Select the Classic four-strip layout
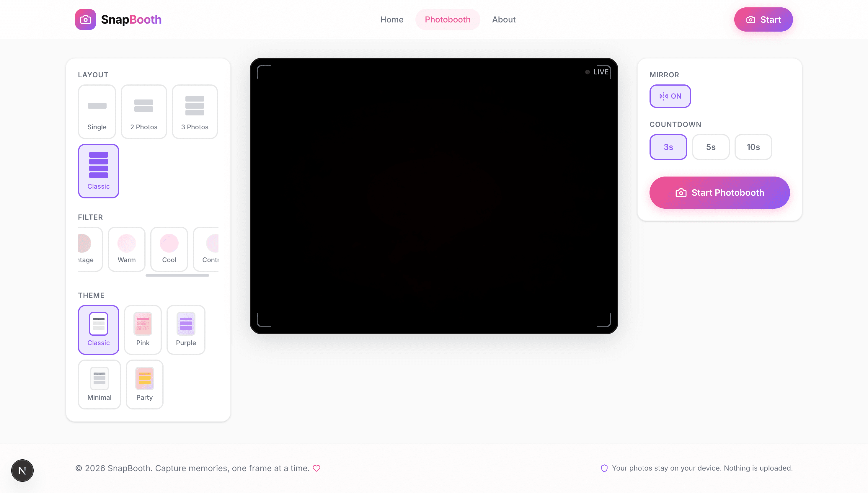 coord(99,171)
